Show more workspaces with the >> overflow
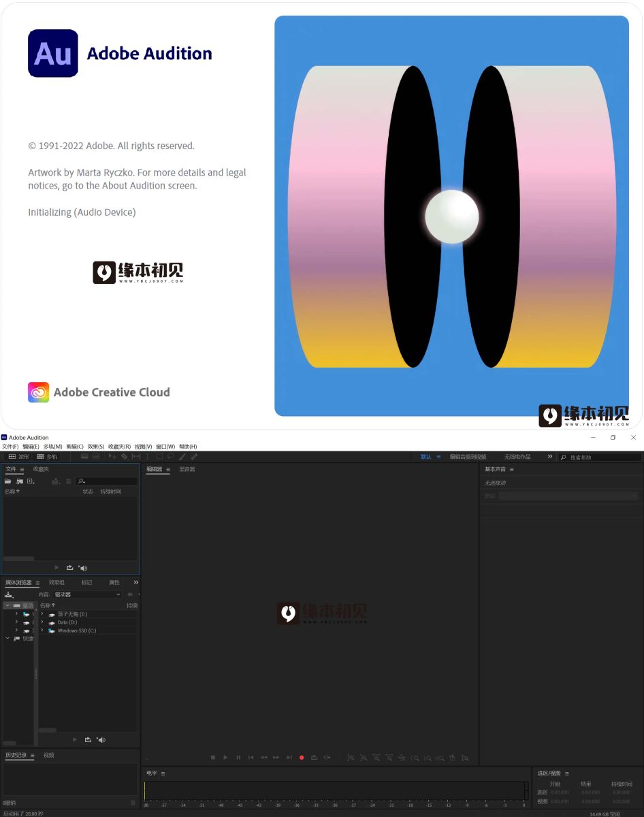Image resolution: width=644 pixels, height=817 pixels. pyautogui.click(x=550, y=457)
